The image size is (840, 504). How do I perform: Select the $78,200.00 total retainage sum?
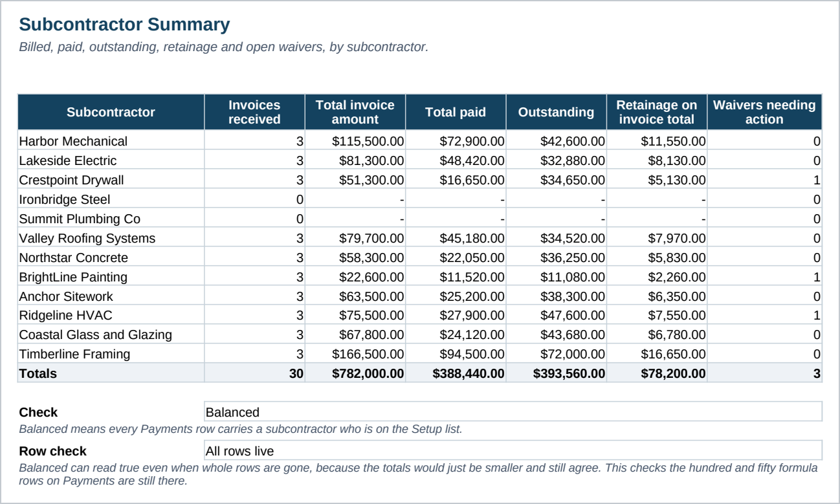657,373
